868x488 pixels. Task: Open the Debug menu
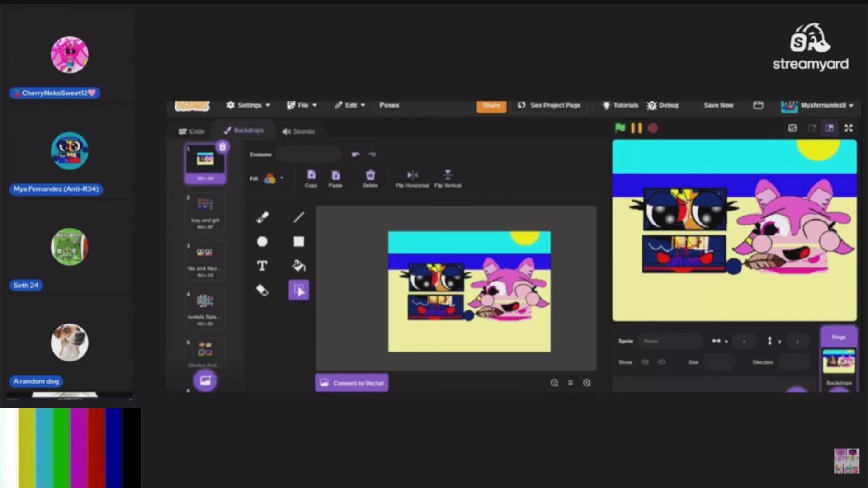663,105
